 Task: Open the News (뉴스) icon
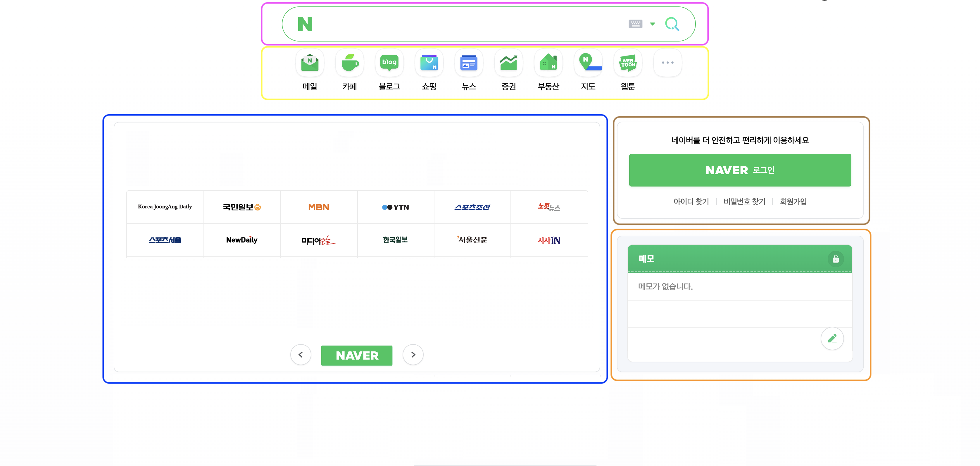(x=469, y=63)
